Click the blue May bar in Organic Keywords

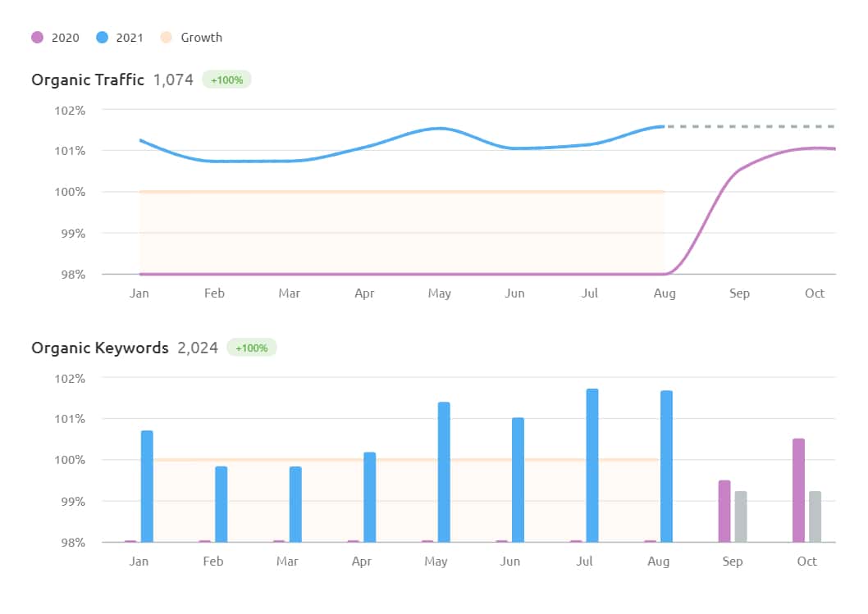[x=444, y=472]
